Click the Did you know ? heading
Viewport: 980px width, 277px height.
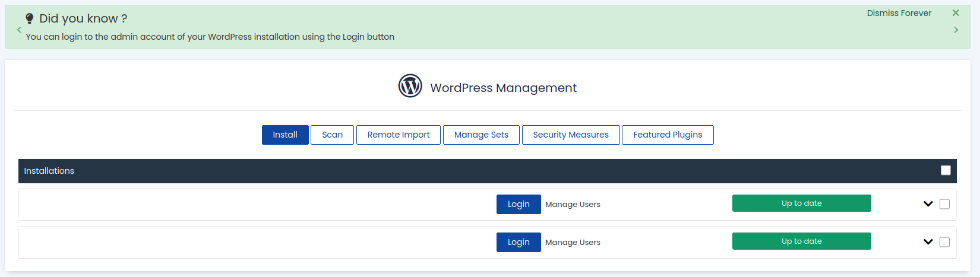click(83, 18)
